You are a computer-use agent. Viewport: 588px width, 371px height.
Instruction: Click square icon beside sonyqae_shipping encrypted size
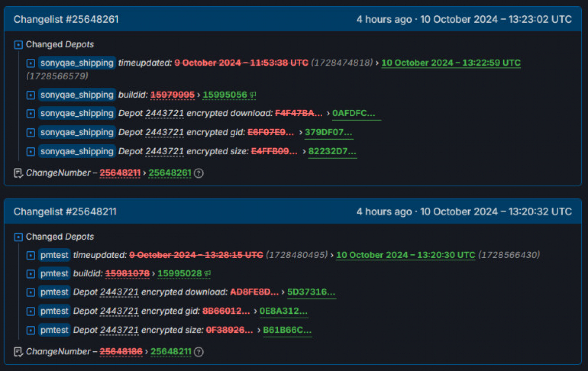point(31,152)
